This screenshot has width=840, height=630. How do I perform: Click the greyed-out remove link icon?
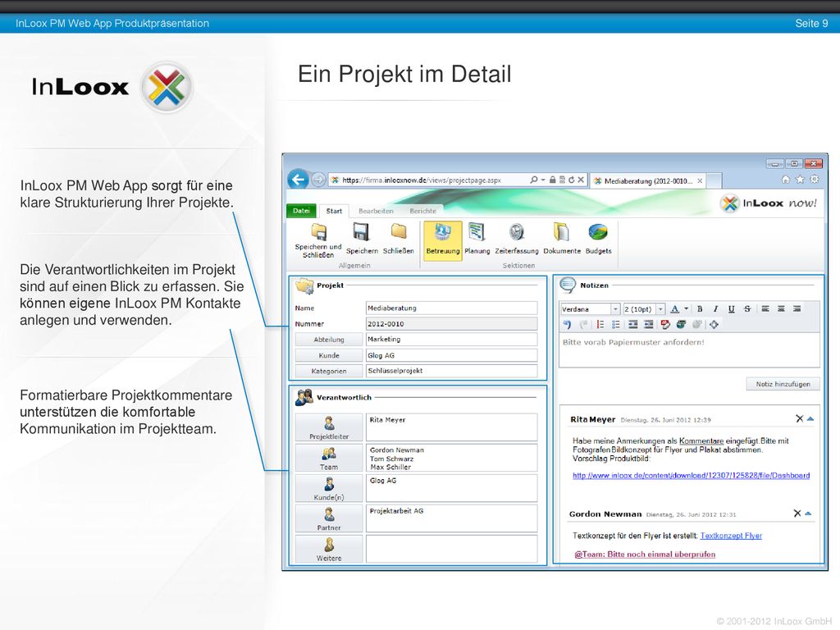697,325
